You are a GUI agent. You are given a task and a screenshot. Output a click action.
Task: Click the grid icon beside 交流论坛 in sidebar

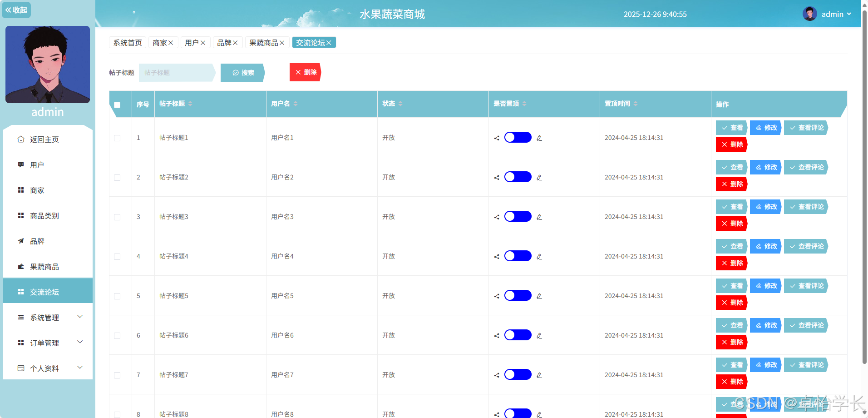[21, 292]
